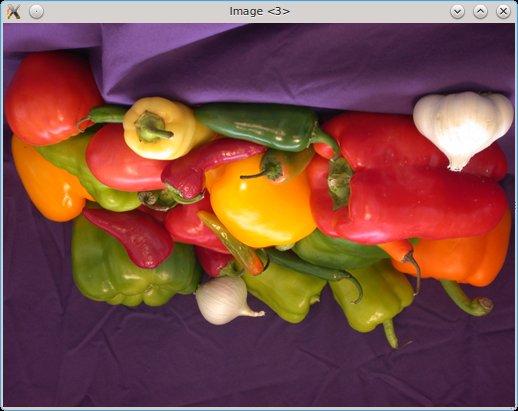Minimize the Image <3> window
The image size is (518, 411).
click(457, 12)
